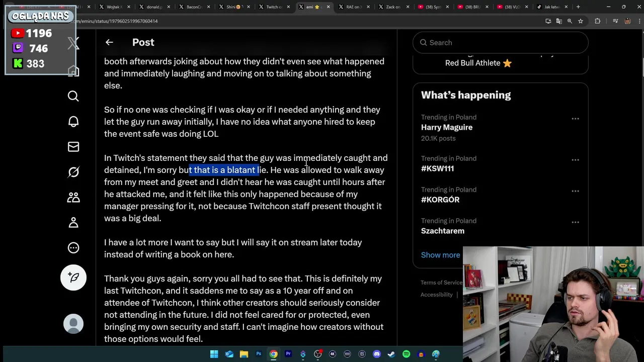Screen dimensions: 644x362
Task: Open #KSW111 trending topic
Action: coord(437,168)
